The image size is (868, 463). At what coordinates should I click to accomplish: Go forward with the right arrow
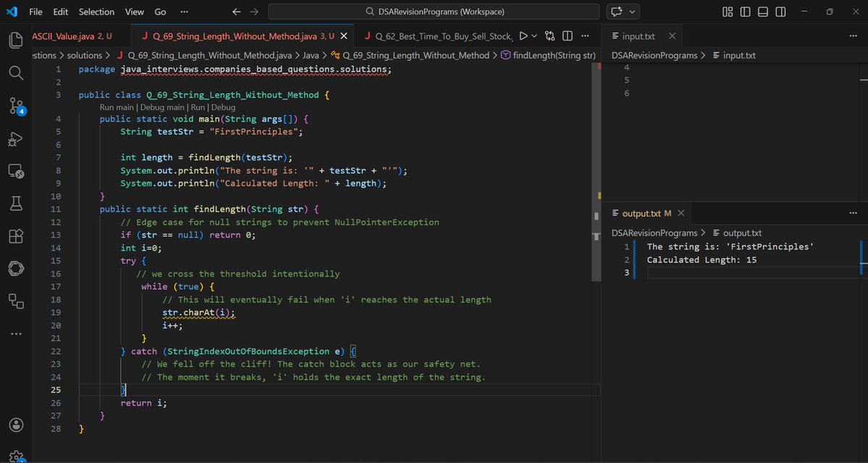254,12
